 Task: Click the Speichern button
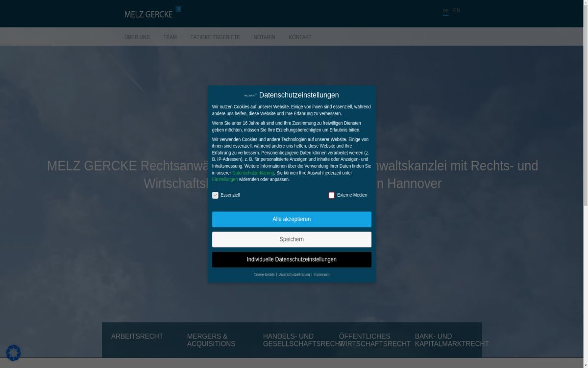click(292, 239)
